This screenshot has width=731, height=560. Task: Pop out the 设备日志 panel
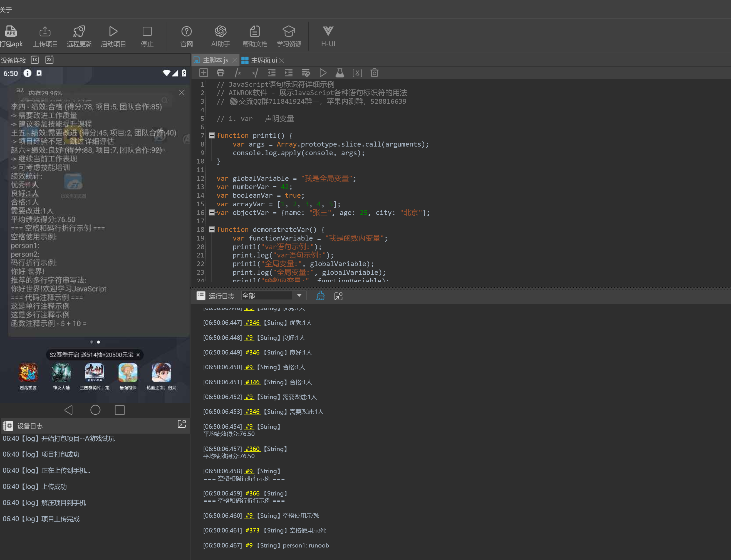click(182, 424)
